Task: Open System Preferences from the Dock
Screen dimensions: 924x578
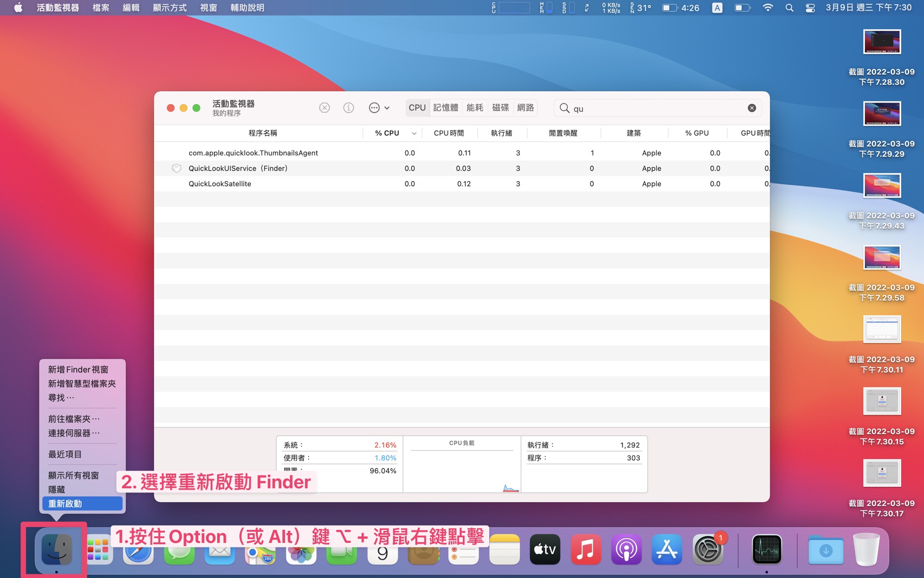Action: tap(707, 549)
